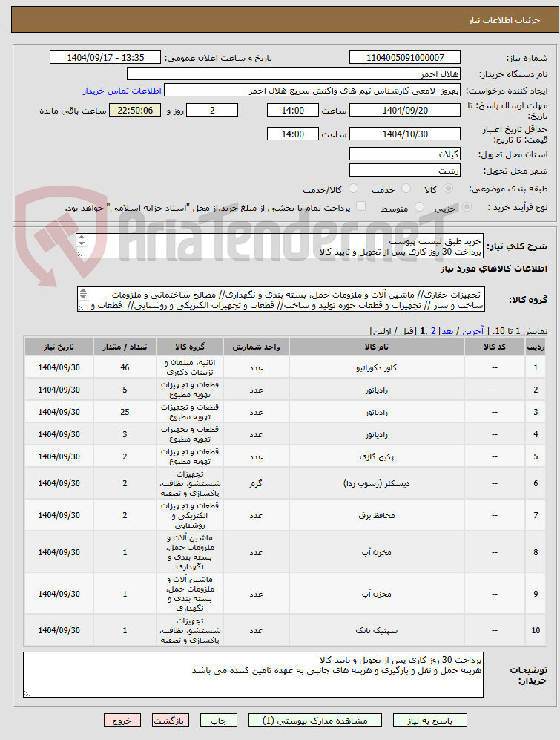The image size is (560, 740).
Task: Toggle the اسناد خزانه اسلامی payment checkbox
Action: [x=360, y=206]
